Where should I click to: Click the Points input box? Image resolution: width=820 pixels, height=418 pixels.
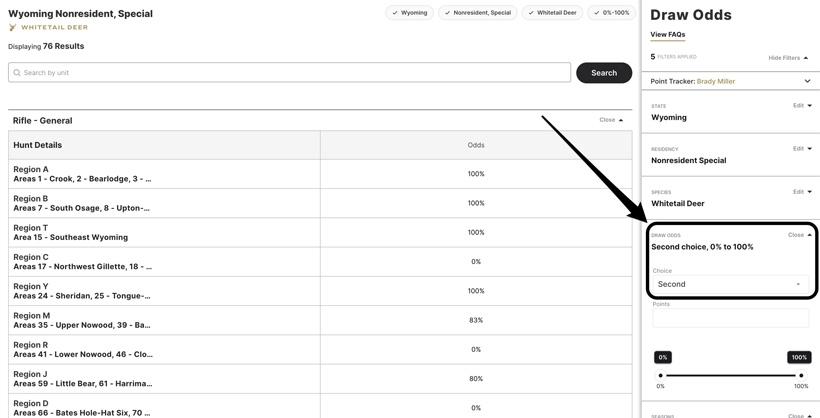730,318
